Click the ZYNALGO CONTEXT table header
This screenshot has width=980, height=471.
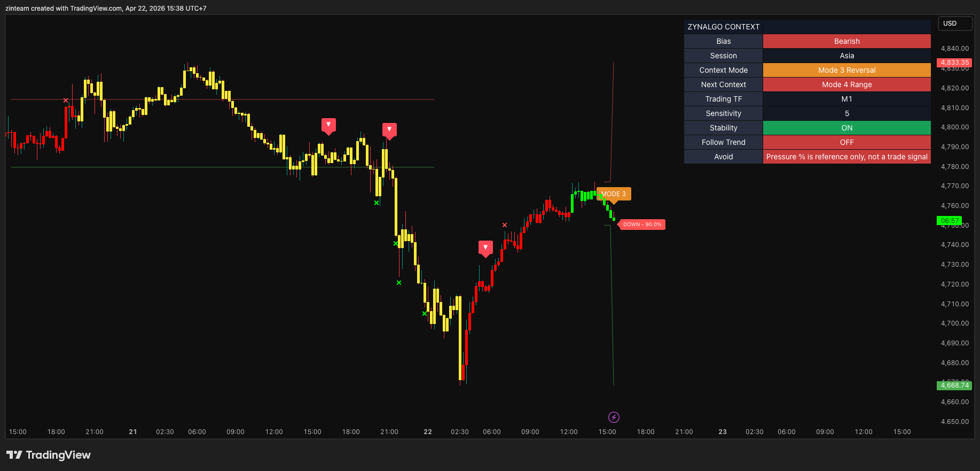click(x=724, y=27)
